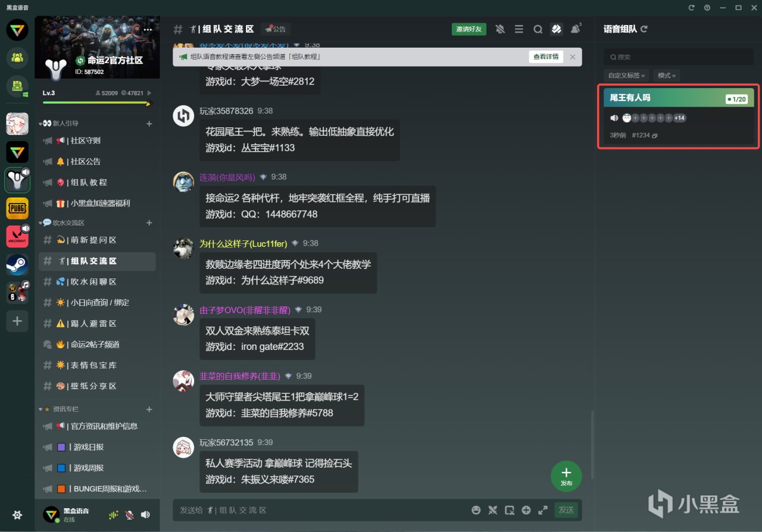
Task: Click username 连漪(你是风吗)
Action: coord(227,177)
